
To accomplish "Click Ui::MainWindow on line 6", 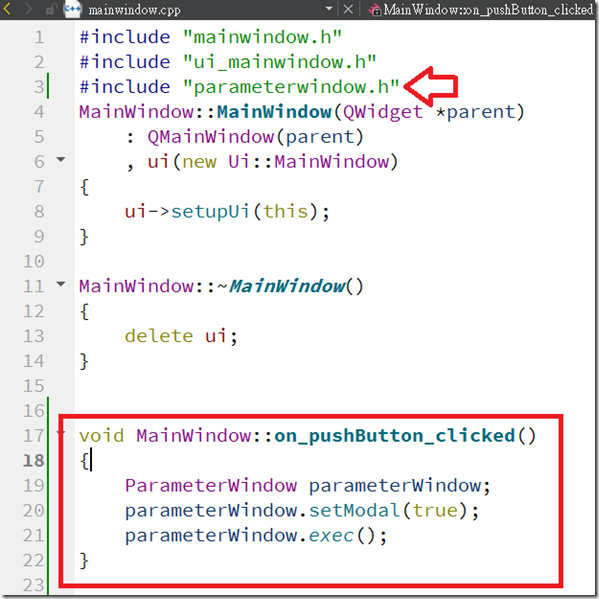I will [308, 162].
